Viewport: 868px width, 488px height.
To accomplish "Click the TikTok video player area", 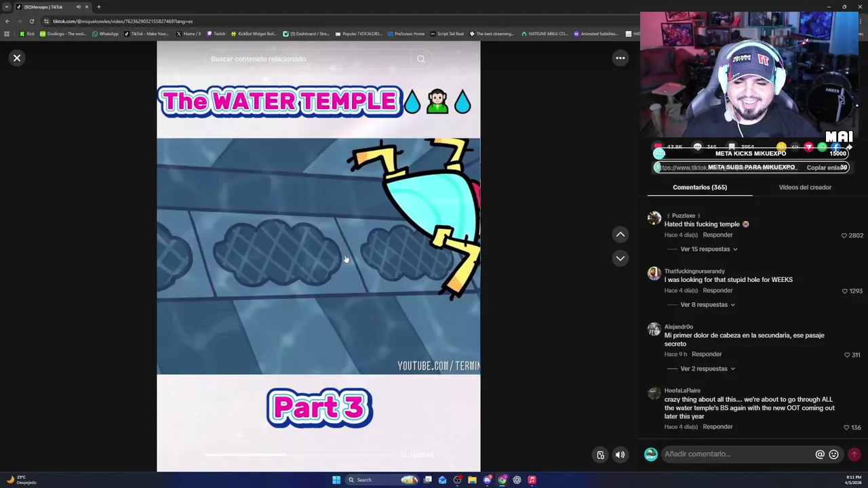I will coord(318,256).
